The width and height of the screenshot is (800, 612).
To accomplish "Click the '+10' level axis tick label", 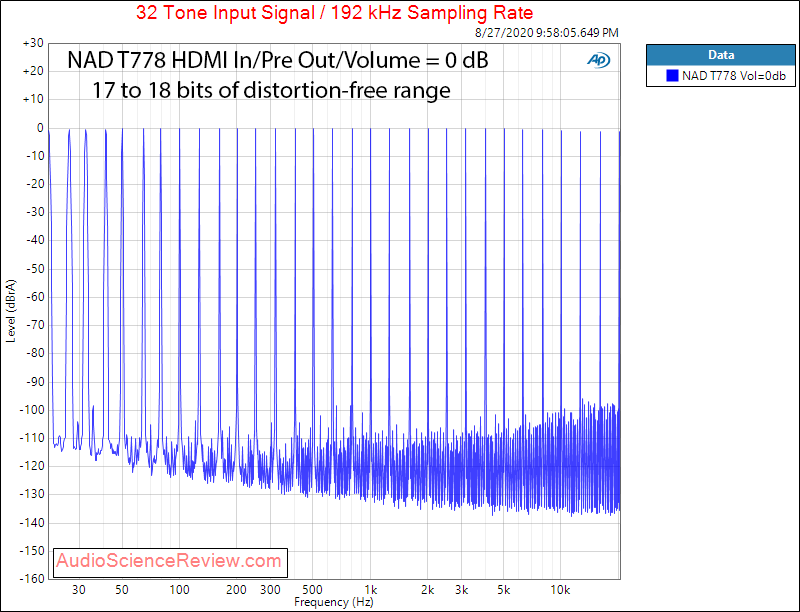I will (x=33, y=99).
